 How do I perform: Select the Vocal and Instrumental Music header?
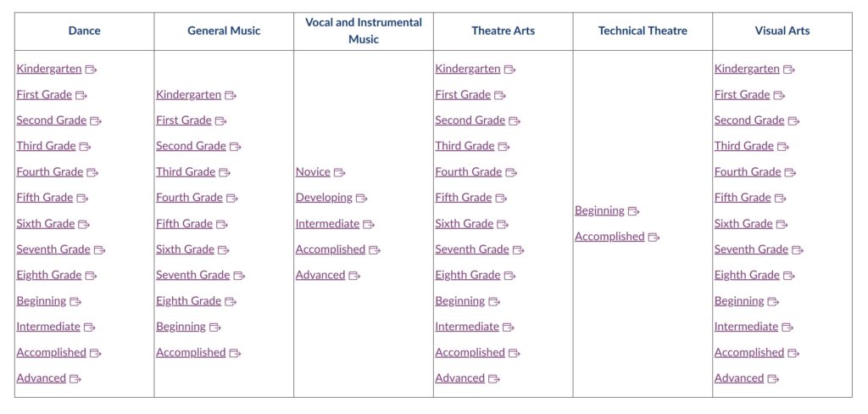[364, 31]
